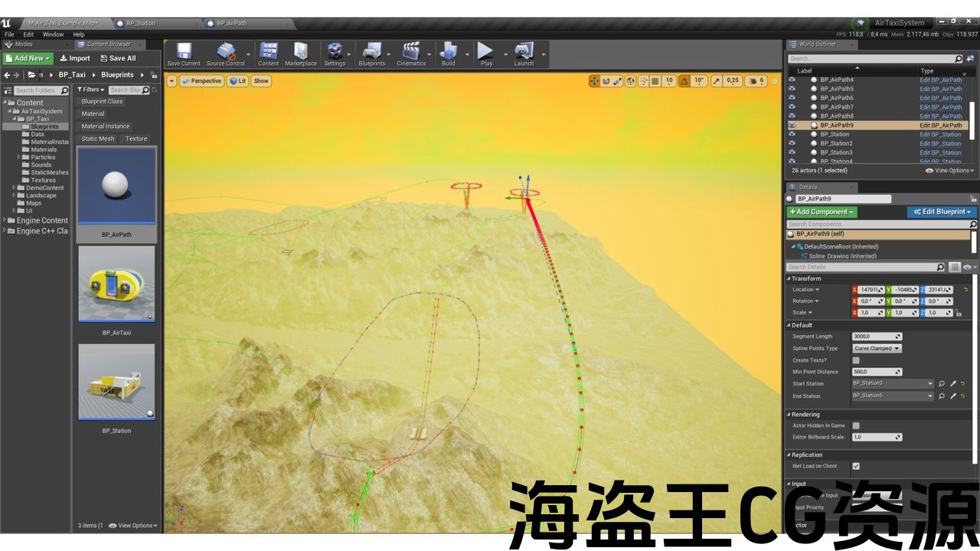
Task: Open the Perspective viewport dropdown
Action: click(201, 81)
